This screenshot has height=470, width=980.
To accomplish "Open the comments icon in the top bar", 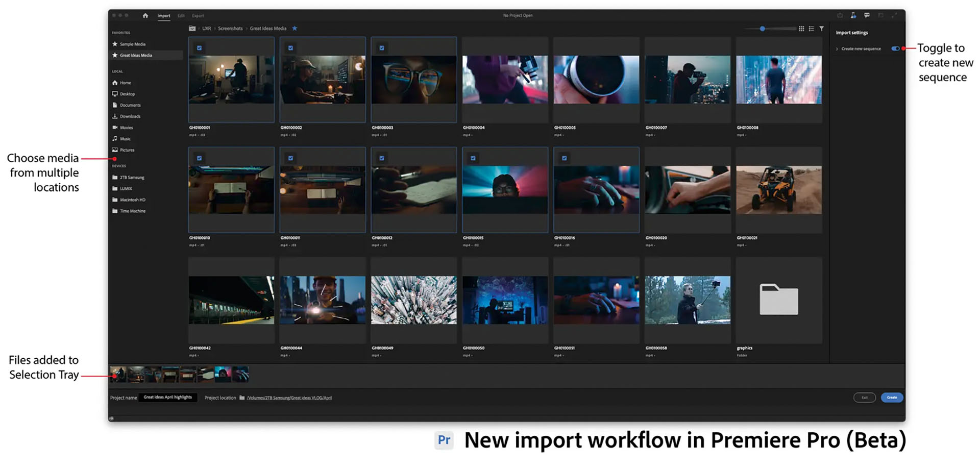I will (867, 15).
